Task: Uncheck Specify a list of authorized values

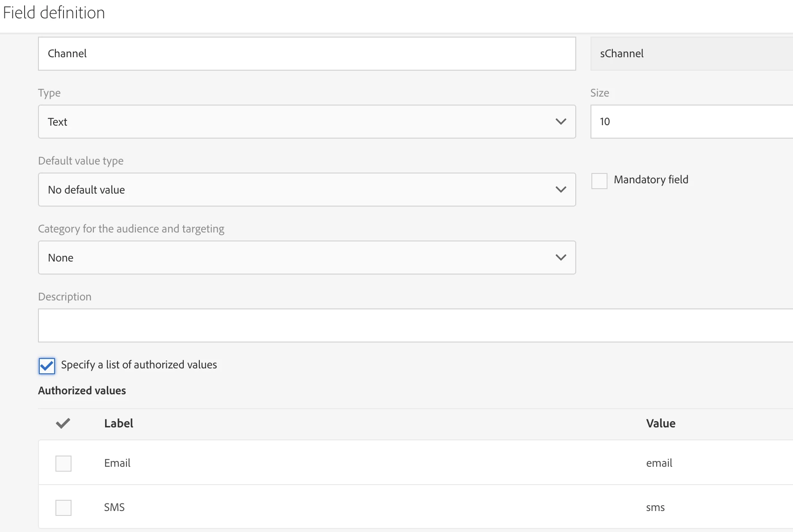Action: click(x=47, y=366)
